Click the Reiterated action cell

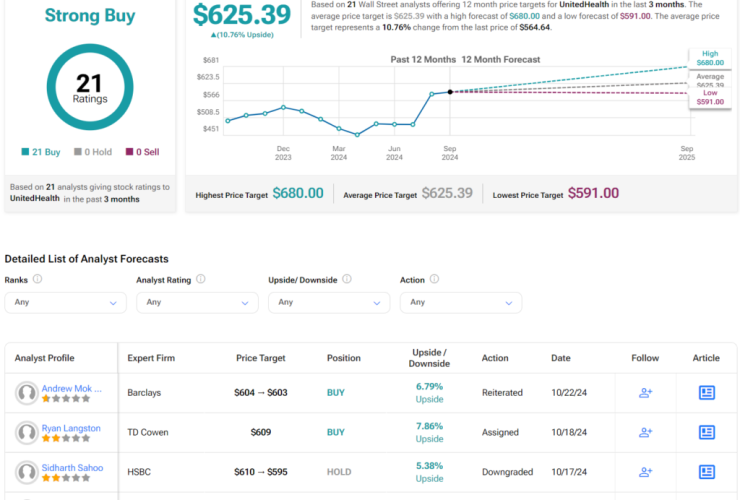coord(502,392)
